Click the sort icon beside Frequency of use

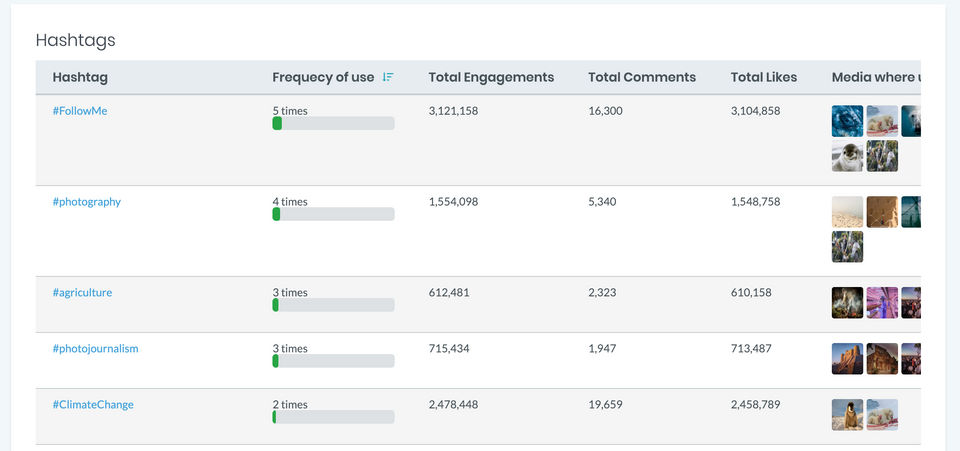[x=388, y=77]
